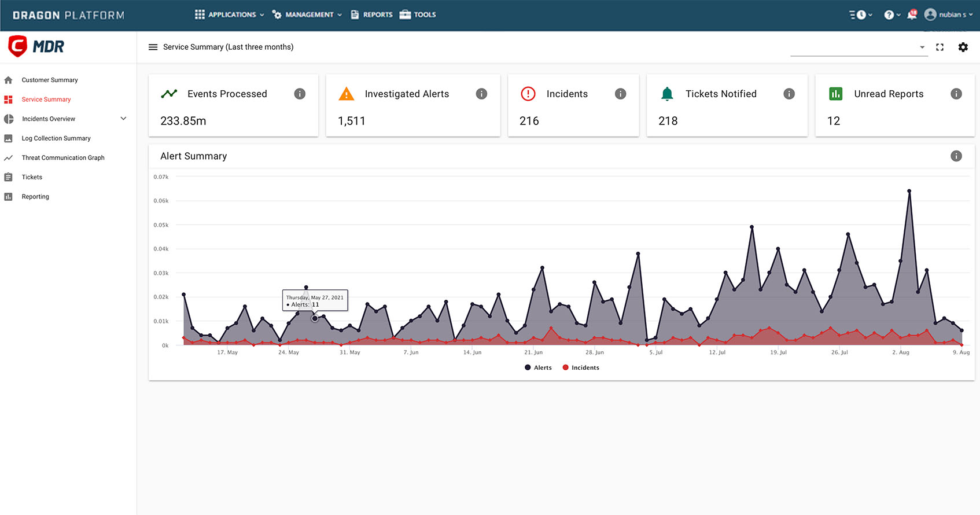980x515 pixels.
Task: Click the 1,511 investigated alerts value
Action: (352, 121)
